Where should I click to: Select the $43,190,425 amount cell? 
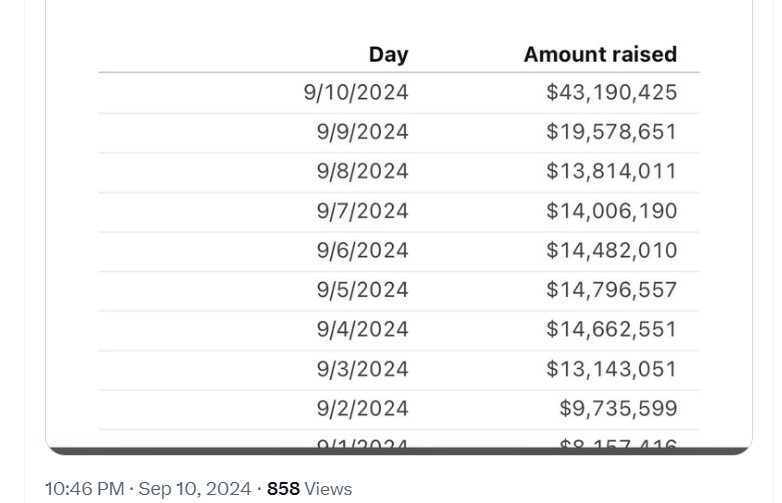611,93
